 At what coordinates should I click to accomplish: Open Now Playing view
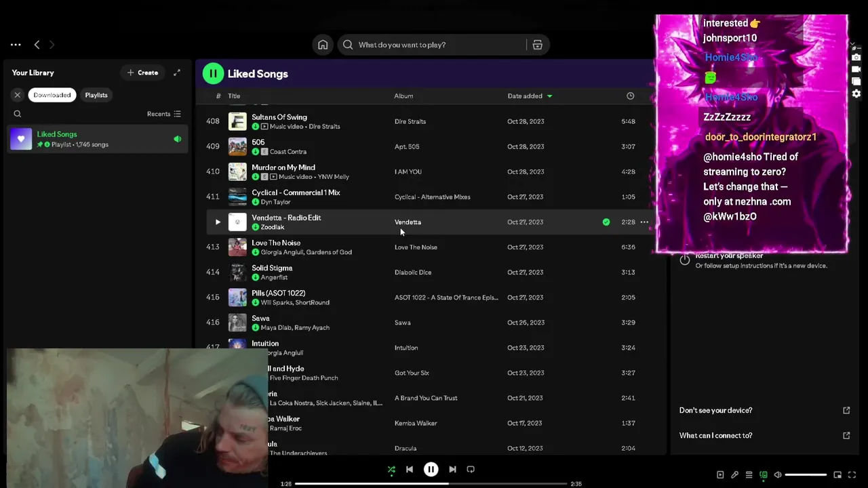tap(720, 475)
